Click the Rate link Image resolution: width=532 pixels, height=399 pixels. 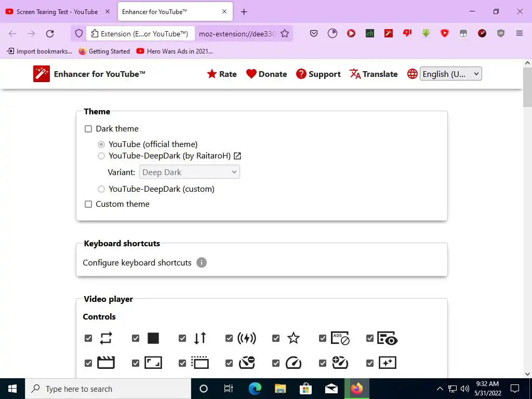tap(222, 74)
